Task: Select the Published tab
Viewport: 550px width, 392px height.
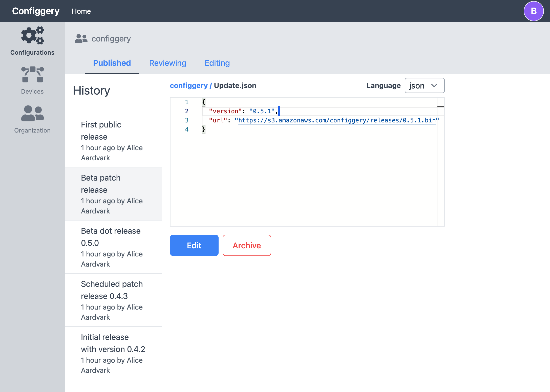Action: click(112, 63)
